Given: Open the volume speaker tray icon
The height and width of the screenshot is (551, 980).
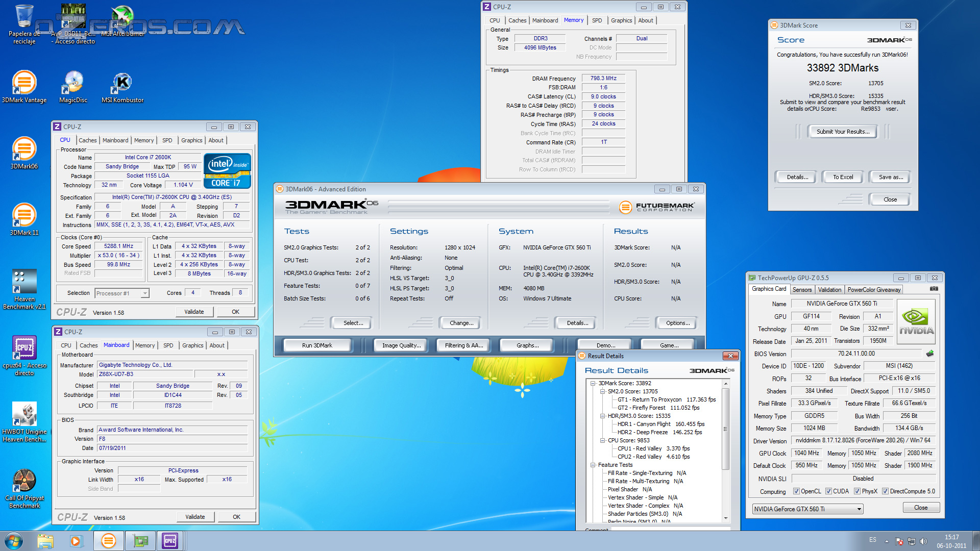Looking at the screenshot, I should coord(923,541).
